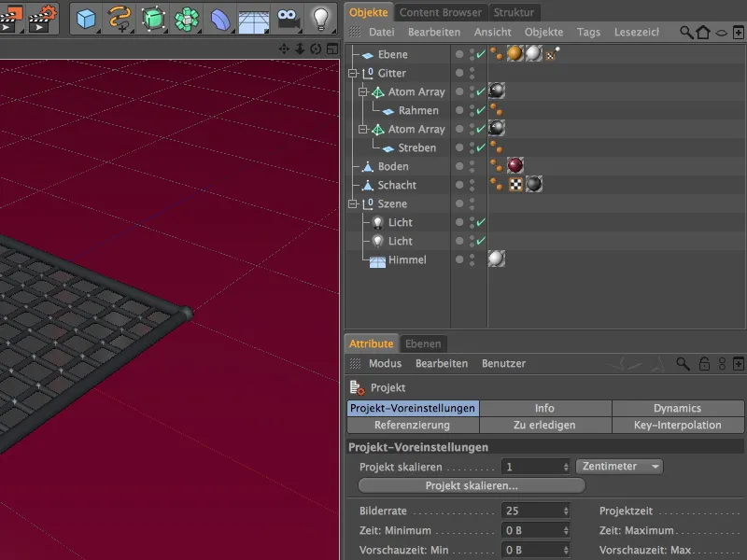The width and height of the screenshot is (747, 560).
Task: Select the white material tag on Himmel
Action: 496,259
